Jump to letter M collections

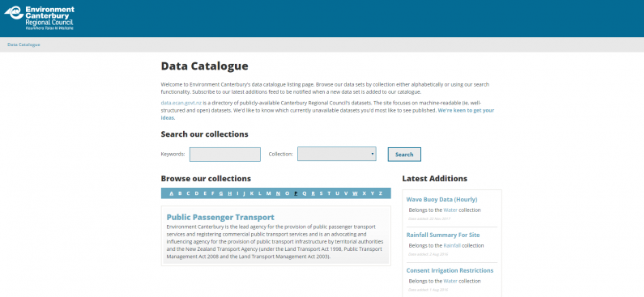tap(268, 193)
